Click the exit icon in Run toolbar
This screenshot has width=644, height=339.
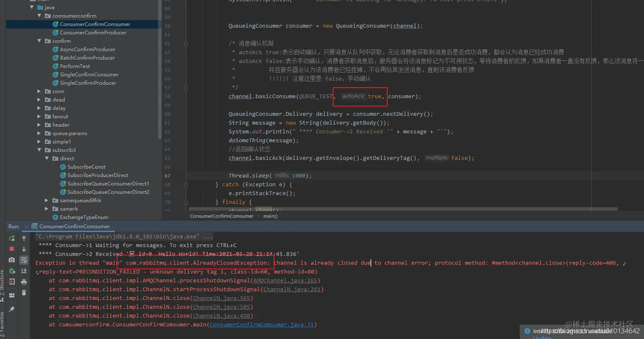click(12, 282)
